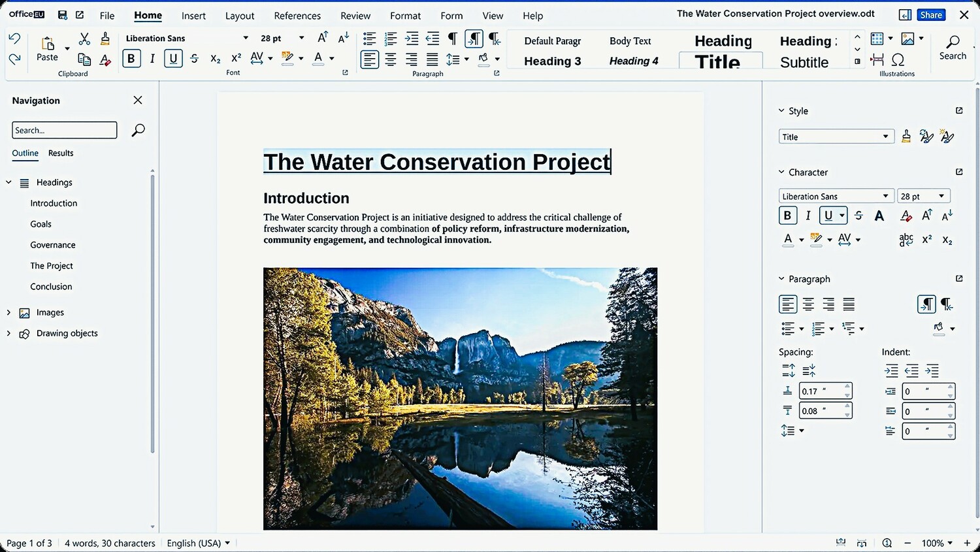Apply the Heading 3 style
The image size is (980, 552).
[x=552, y=61]
